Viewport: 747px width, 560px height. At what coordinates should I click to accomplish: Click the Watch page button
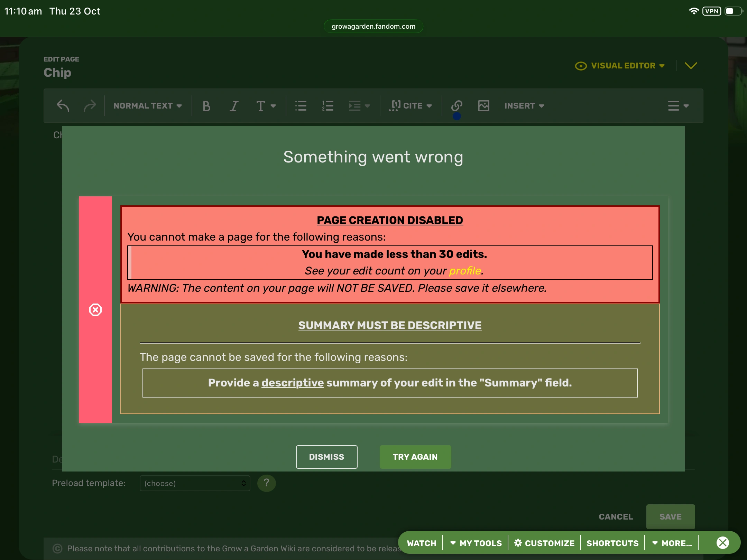click(421, 543)
